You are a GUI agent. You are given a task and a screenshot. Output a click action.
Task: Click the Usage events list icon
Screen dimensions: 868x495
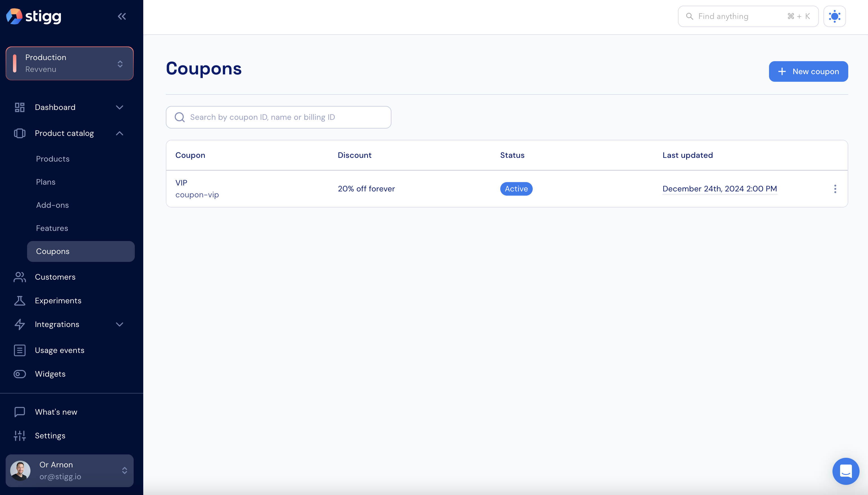pyautogui.click(x=20, y=350)
